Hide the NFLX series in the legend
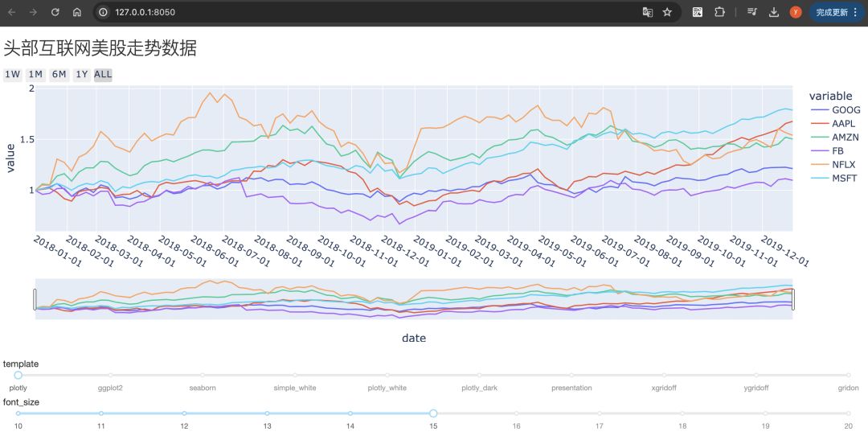This screenshot has height=448, width=868. (x=845, y=165)
